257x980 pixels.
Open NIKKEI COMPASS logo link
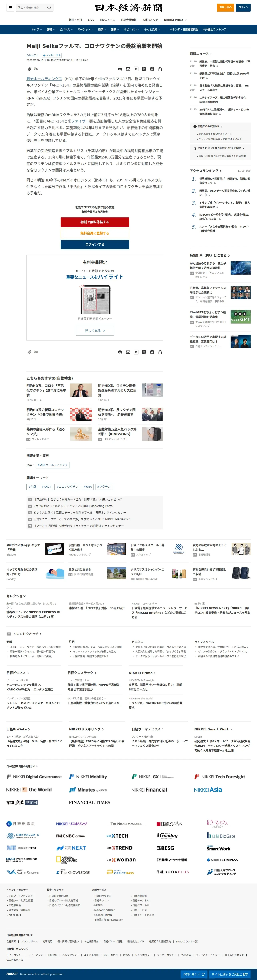222,860
